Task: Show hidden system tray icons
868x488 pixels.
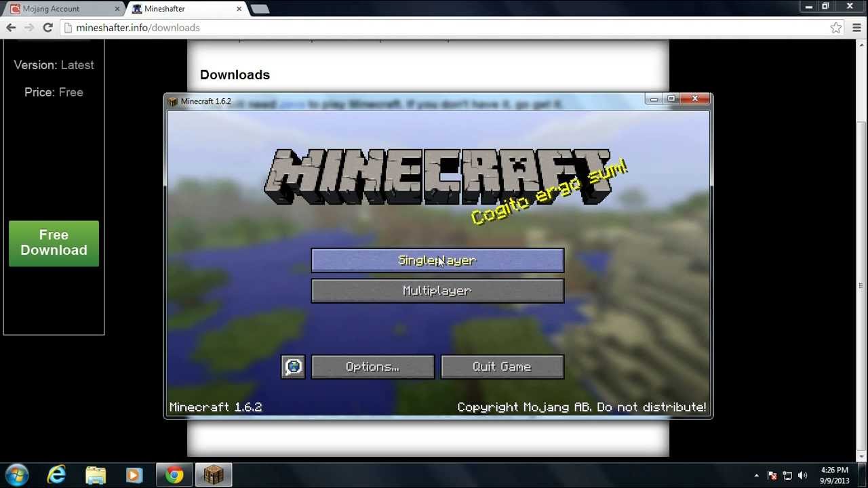Action: (756, 475)
